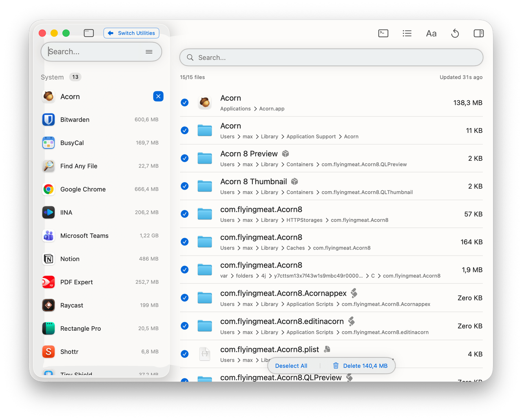Viewport: 522px width, 420px height.
Task: Uncheck the Acorn 8 Thumbnail row
Action: [185, 186]
